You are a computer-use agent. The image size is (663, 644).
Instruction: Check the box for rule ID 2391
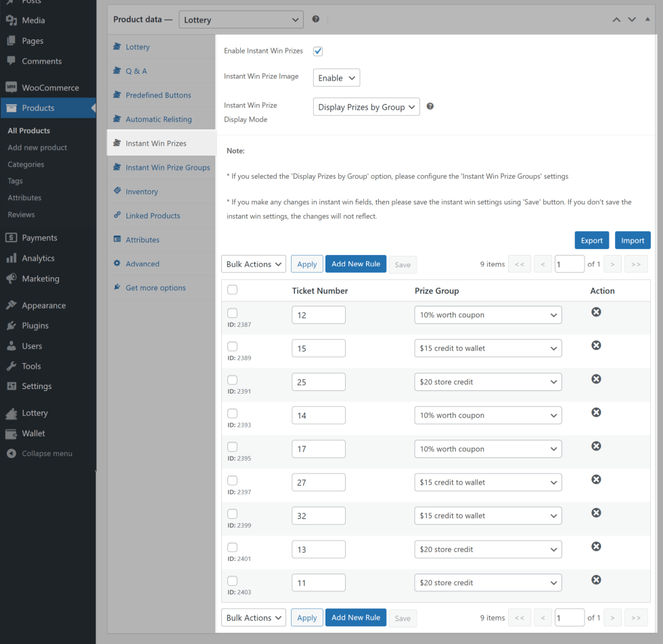point(233,380)
